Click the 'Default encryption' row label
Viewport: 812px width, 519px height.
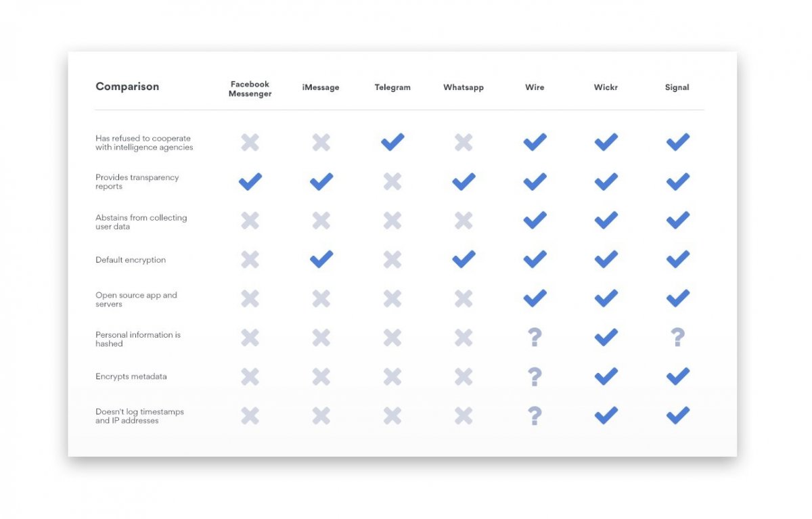pos(131,260)
